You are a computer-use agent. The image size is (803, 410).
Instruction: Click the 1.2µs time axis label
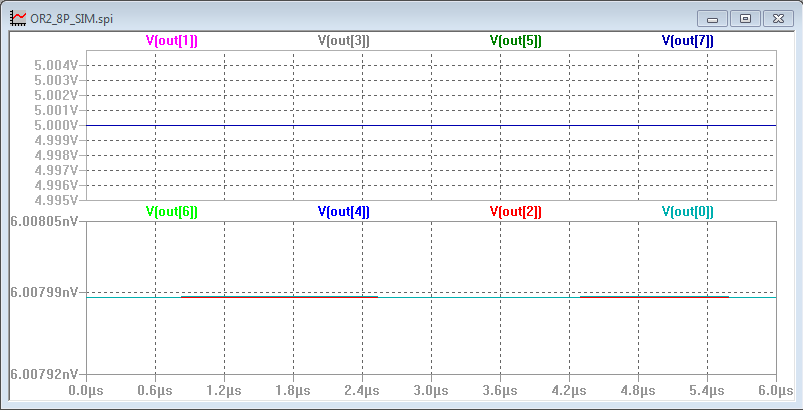[224, 392]
